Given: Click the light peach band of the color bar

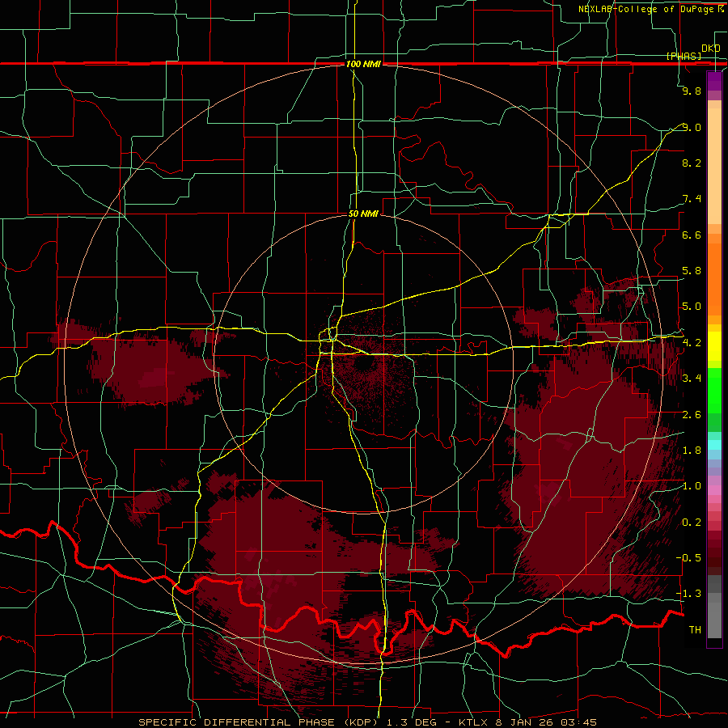Looking at the screenshot, I should pos(714,166).
